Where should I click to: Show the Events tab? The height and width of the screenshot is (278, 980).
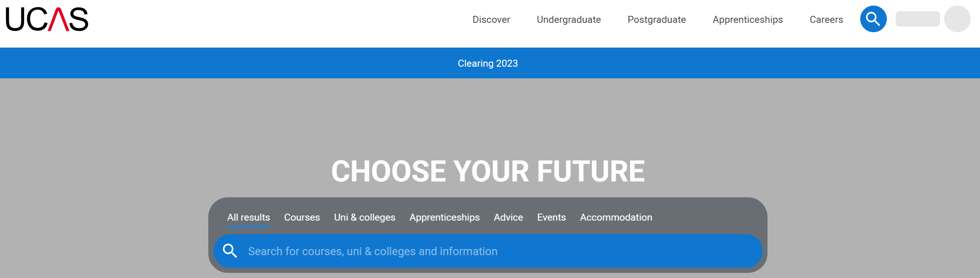click(551, 217)
